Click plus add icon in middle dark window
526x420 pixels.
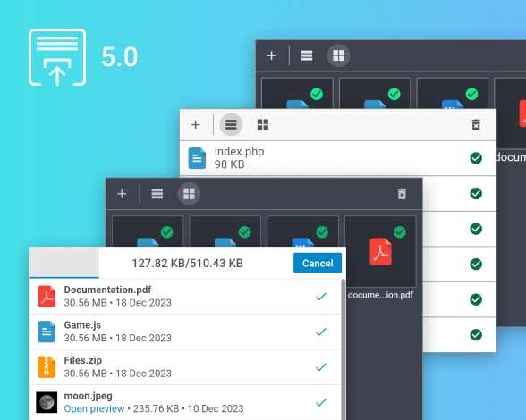(122, 194)
